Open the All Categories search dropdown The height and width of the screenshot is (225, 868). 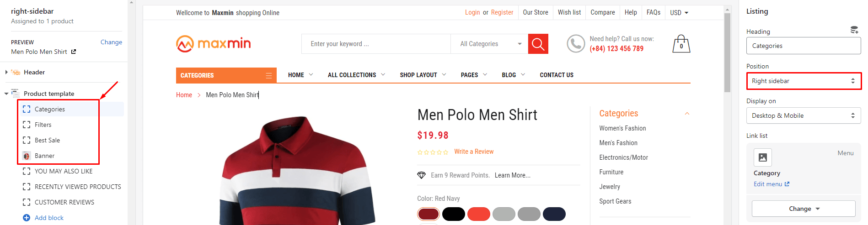[489, 44]
